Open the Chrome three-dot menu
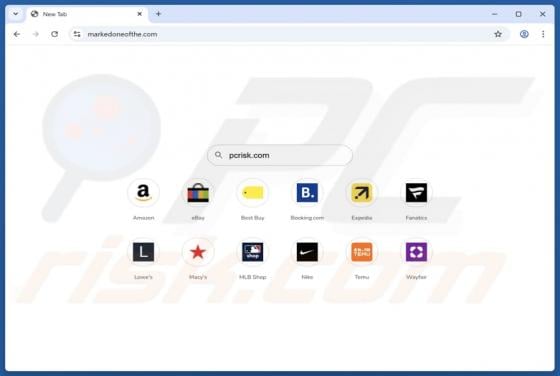This screenshot has height=376, width=560. click(x=543, y=34)
